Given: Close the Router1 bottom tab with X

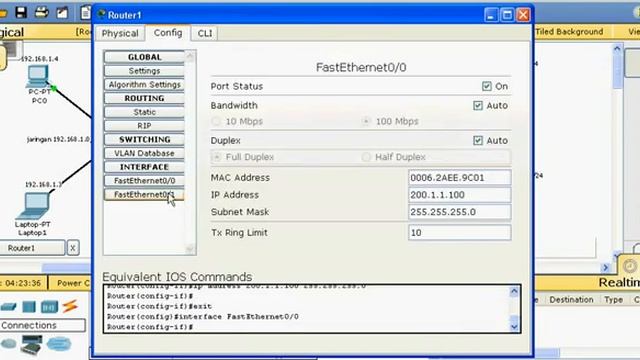Looking at the screenshot, I should tap(73, 248).
